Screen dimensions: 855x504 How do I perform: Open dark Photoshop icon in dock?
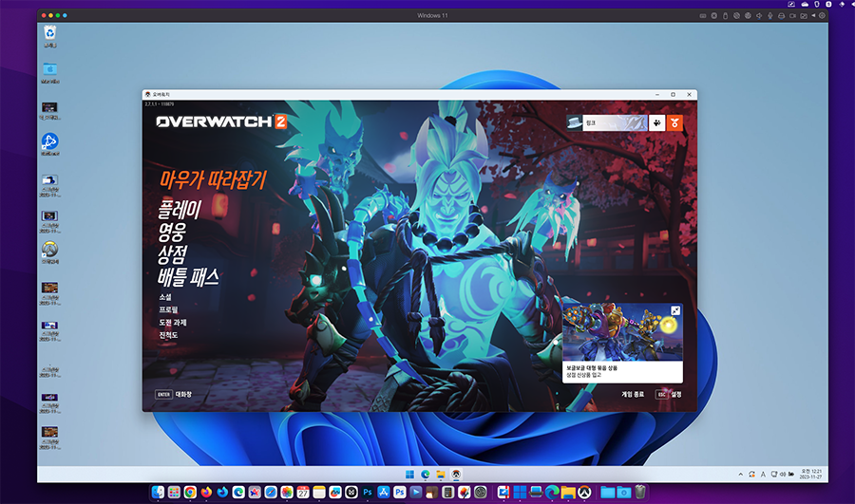368,493
